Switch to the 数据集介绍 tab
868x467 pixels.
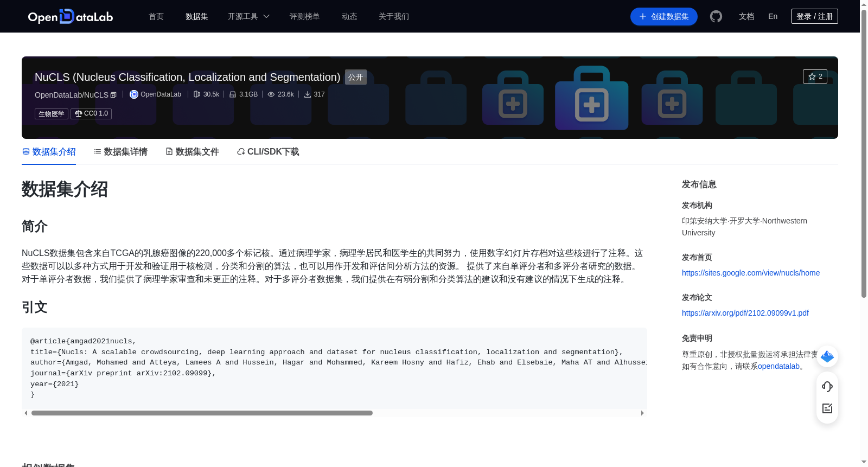49,152
